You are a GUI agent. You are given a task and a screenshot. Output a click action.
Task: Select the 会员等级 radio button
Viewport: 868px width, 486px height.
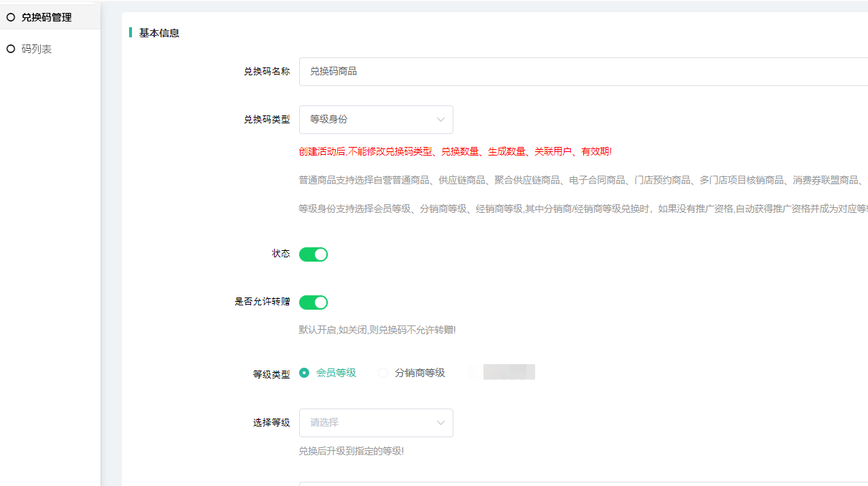click(304, 373)
